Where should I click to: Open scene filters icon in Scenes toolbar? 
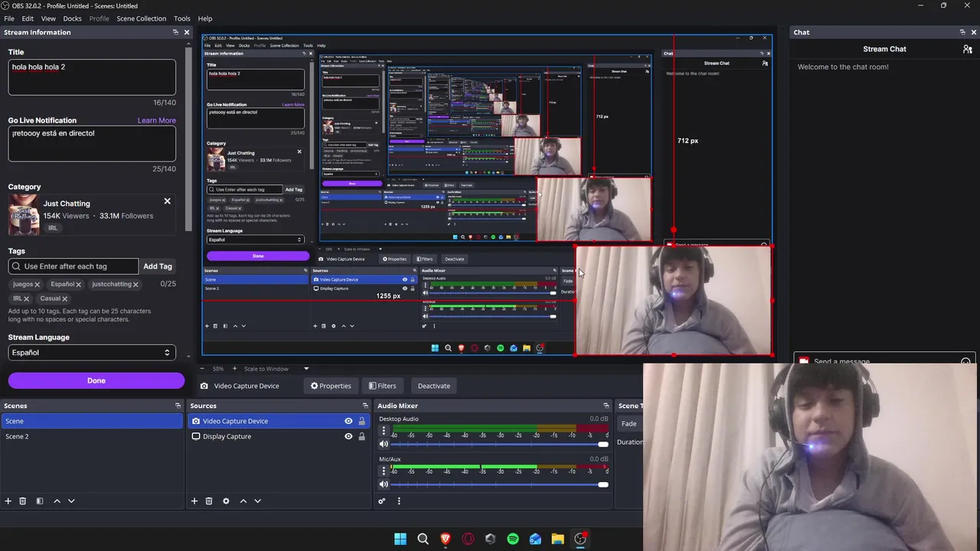click(x=40, y=501)
